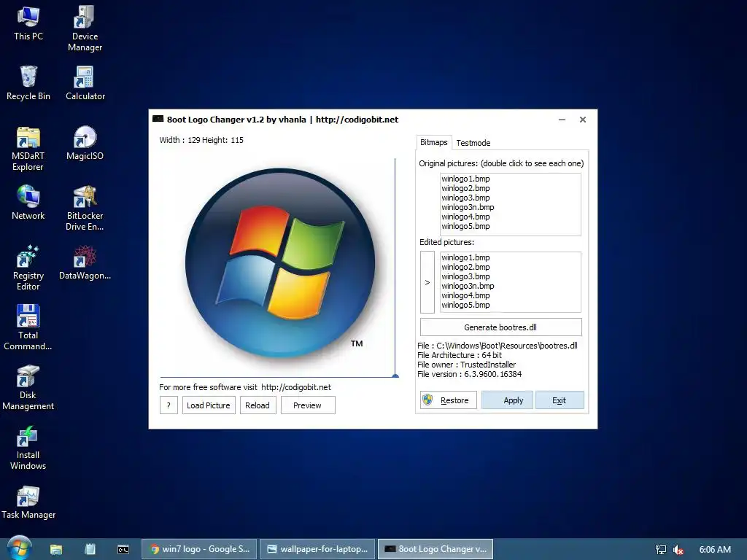Select winlogo3.bmp in Original pictures
Viewport: 747px width, 560px height.
click(x=465, y=198)
